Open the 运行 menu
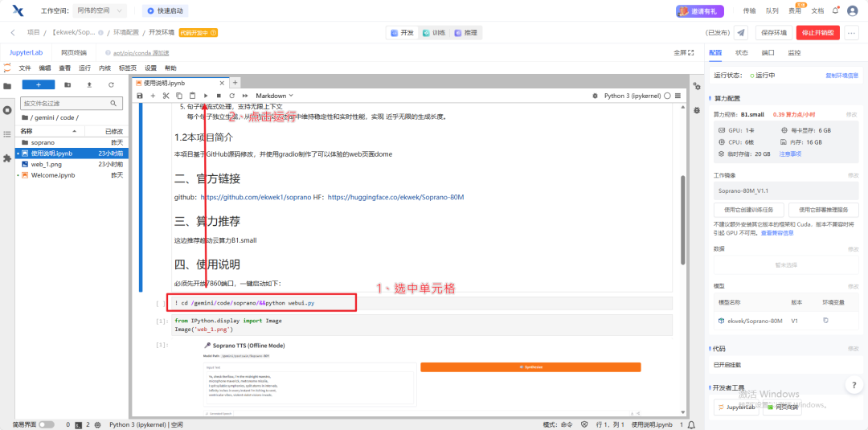The height and width of the screenshot is (430, 868). pos(84,68)
